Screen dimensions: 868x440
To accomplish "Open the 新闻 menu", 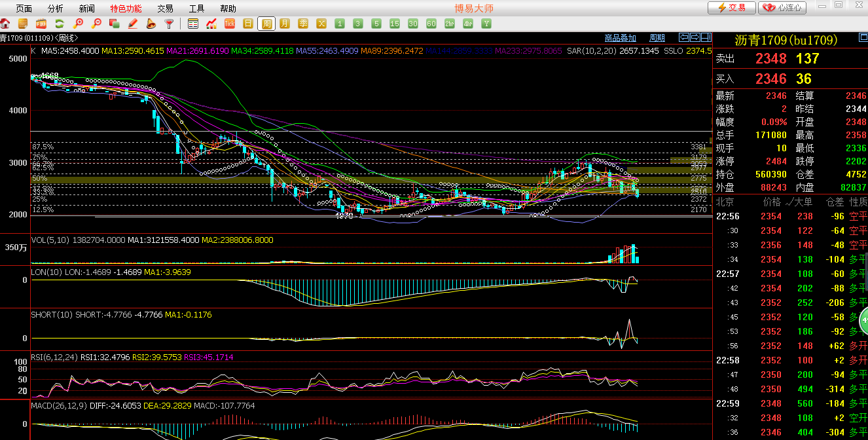I will point(86,9).
